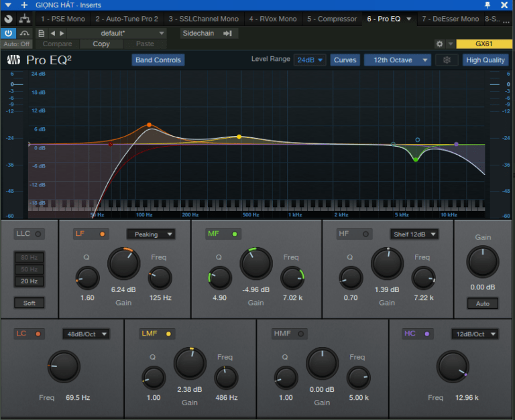Click the LF Gain knob

124,263
